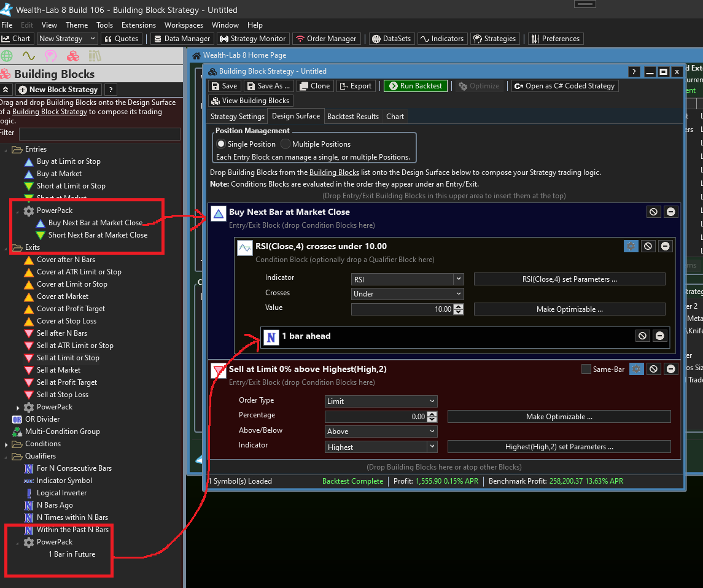Remove the 1 bar ahead qualifier
This screenshot has height=588, width=703.
pyautogui.click(x=659, y=336)
